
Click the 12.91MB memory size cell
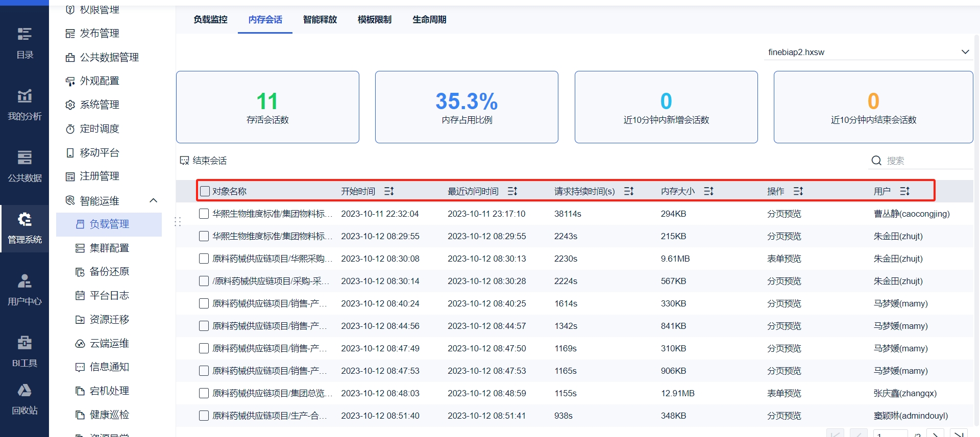pyautogui.click(x=678, y=393)
